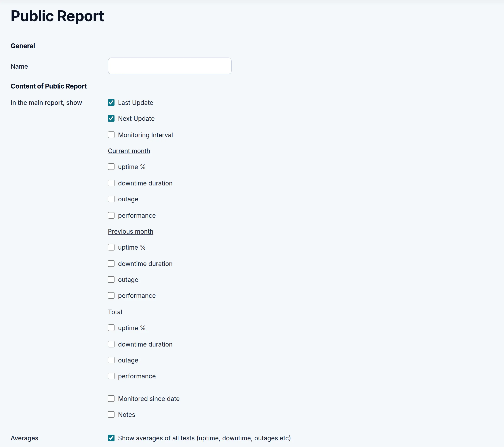The width and height of the screenshot is (504, 447).
Task: Click the Previous month heading
Action: pos(130,231)
